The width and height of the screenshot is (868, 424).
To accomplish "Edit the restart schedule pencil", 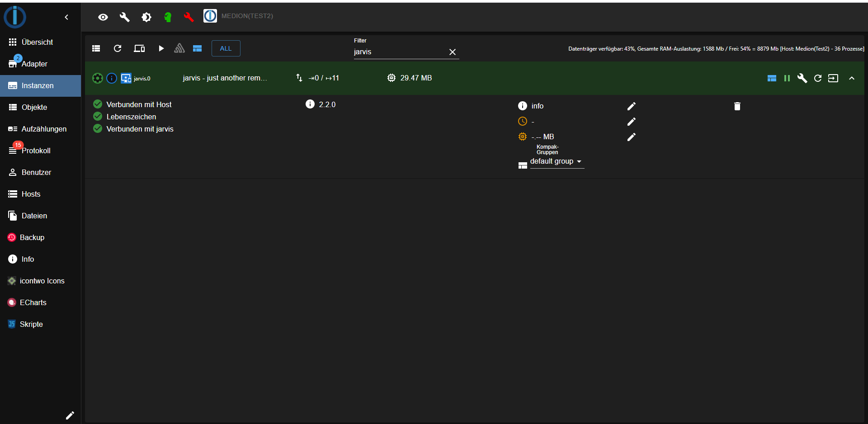I will click(632, 122).
